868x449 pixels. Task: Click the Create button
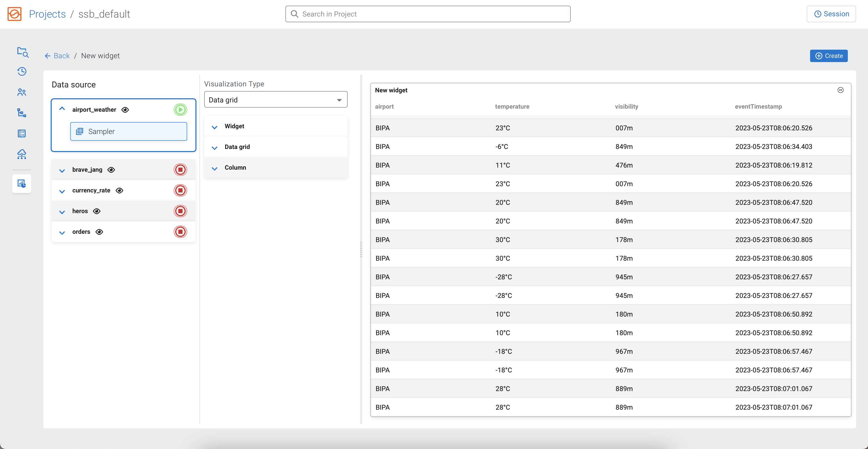coord(828,56)
